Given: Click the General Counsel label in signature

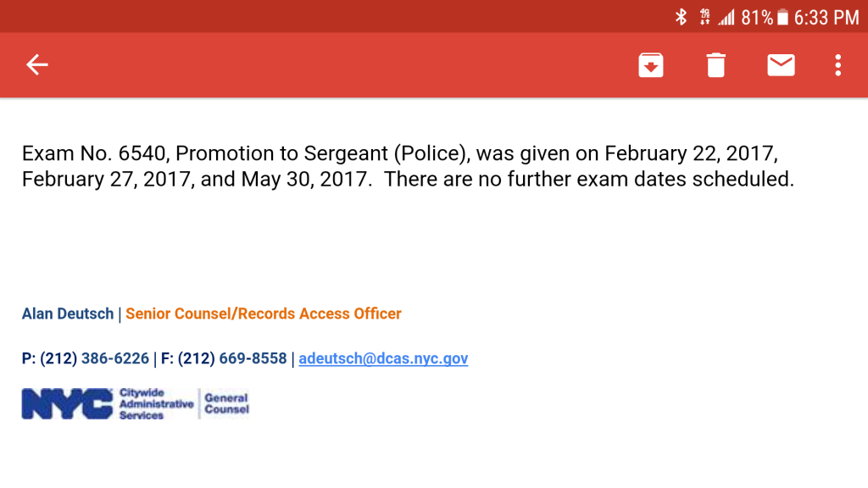Looking at the screenshot, I should (x=226, y=404).
